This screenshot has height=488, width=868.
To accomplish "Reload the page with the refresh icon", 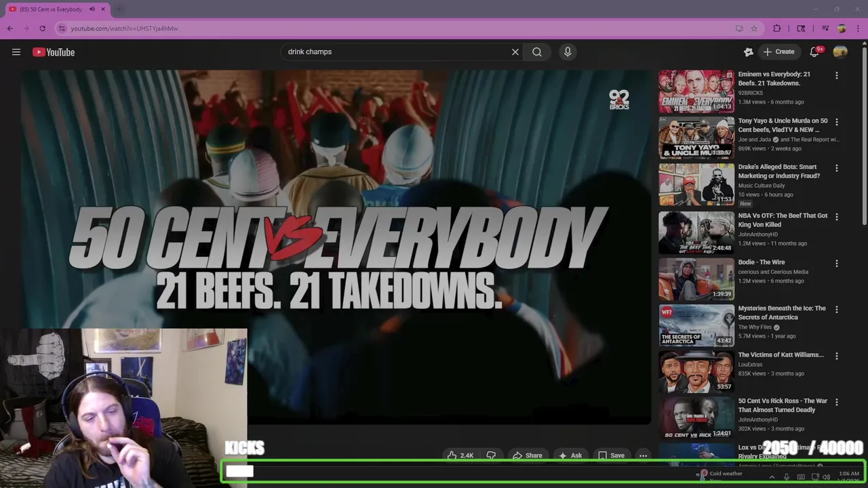I will point(42,28).
